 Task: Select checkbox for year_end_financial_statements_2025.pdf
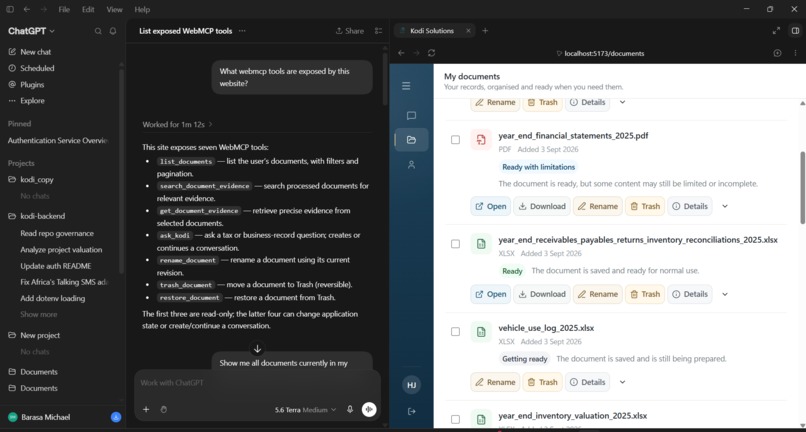click(455, 140)
